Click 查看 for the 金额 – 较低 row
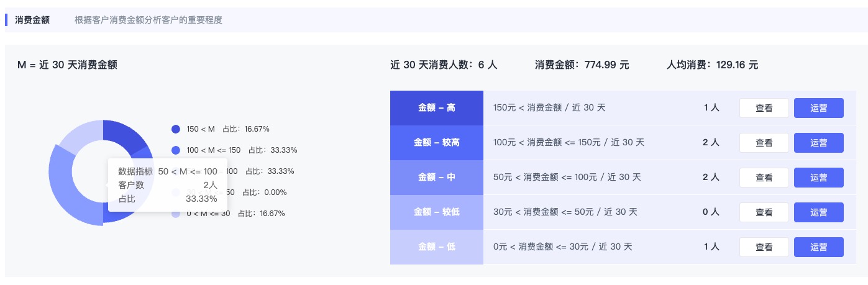This screenshot has height=285, width=868. pos(764,212)
